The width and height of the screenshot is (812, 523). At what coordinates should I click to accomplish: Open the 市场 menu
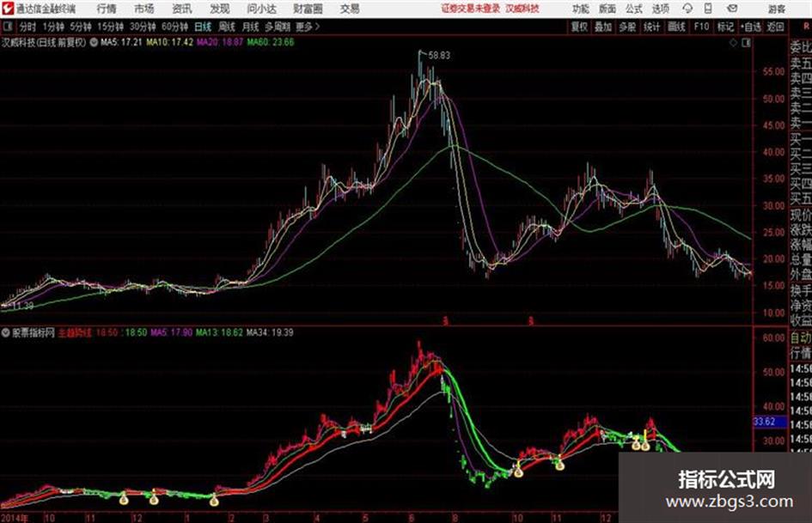[144, 9]
